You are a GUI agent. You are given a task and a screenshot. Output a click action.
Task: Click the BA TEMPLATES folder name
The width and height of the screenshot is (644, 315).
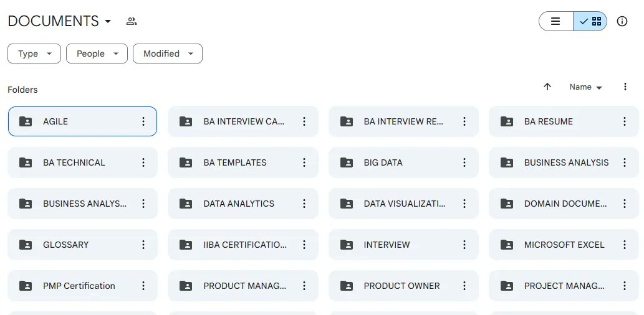[x=235, y=162]
